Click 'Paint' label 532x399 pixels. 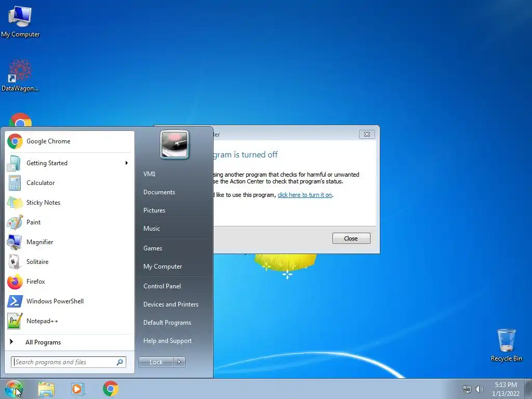pos(33,222)
